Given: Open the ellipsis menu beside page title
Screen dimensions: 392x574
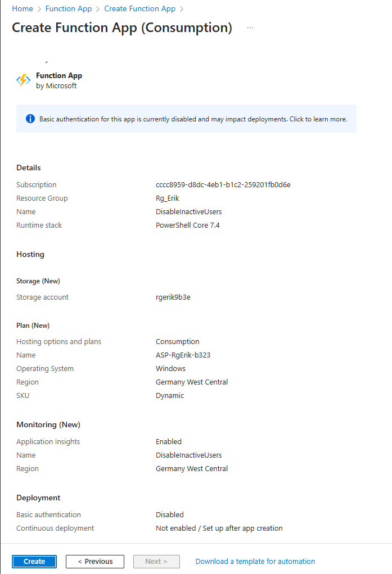Looking at the screenshot, I should [250, 28].
